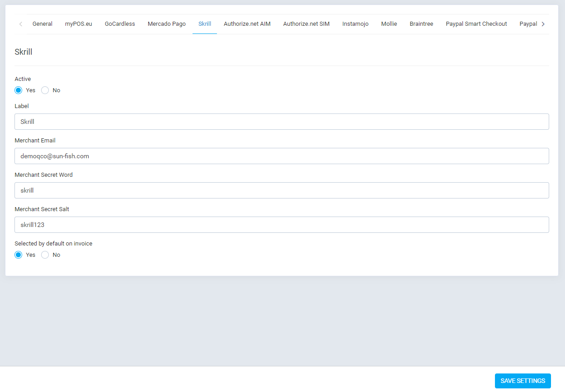Click the Save Settings button
Image resolution: width=565 pixels, height=392 pixels.
click(523, 381)
